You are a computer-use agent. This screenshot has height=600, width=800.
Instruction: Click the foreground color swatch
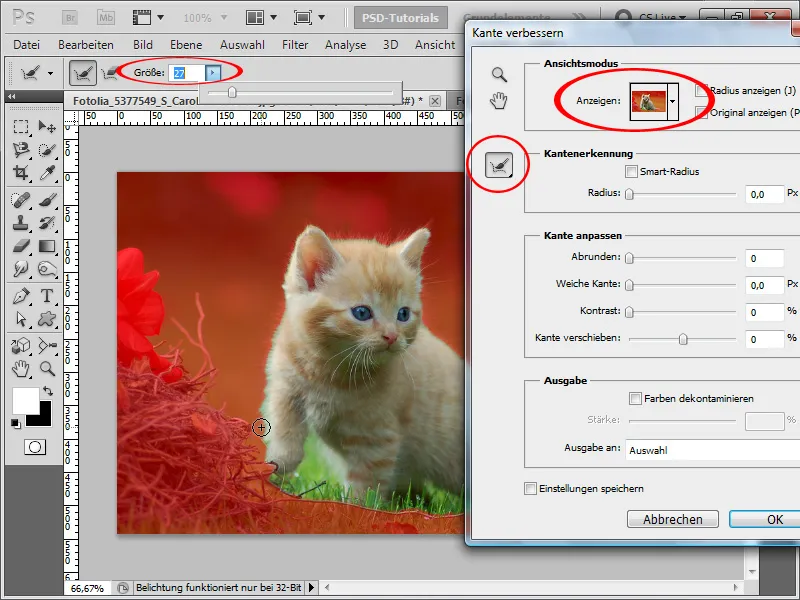(x=24, y=401)
